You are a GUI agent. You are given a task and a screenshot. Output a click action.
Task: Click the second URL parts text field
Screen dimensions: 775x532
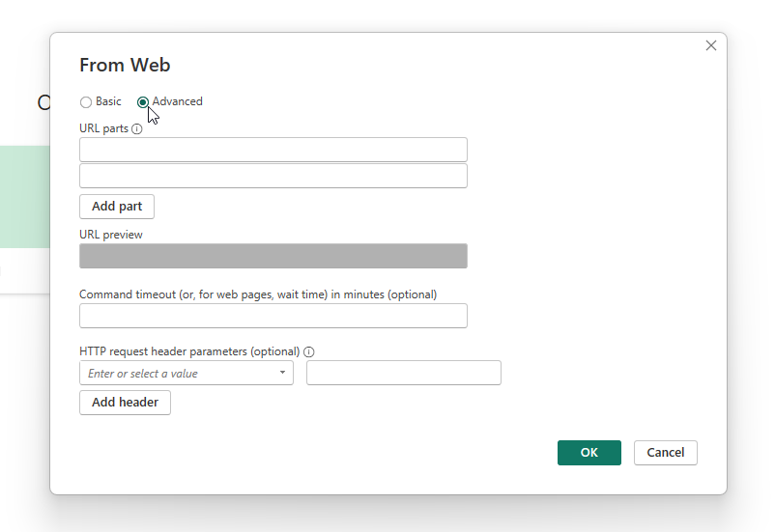click(x=273, y=176)
